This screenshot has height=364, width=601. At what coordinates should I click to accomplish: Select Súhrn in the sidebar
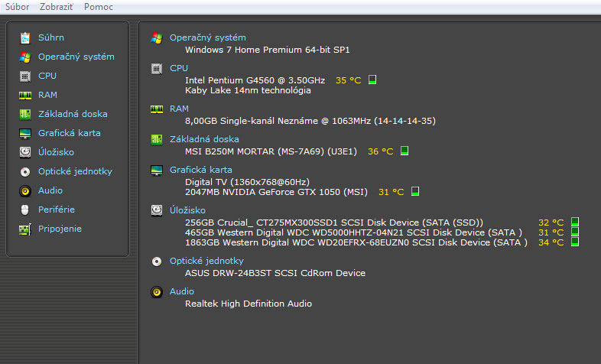[51, 37]
